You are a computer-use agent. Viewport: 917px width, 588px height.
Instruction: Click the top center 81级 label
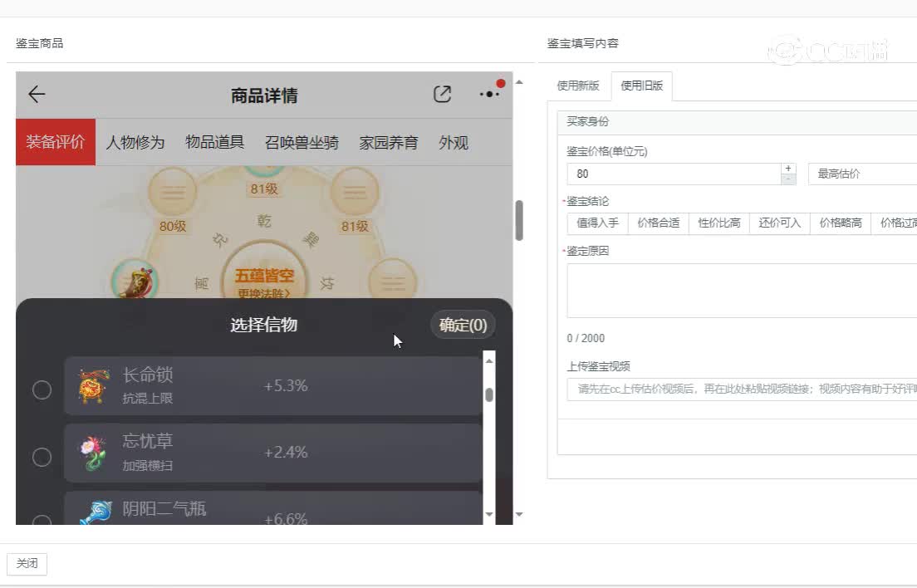coord(264,189)
